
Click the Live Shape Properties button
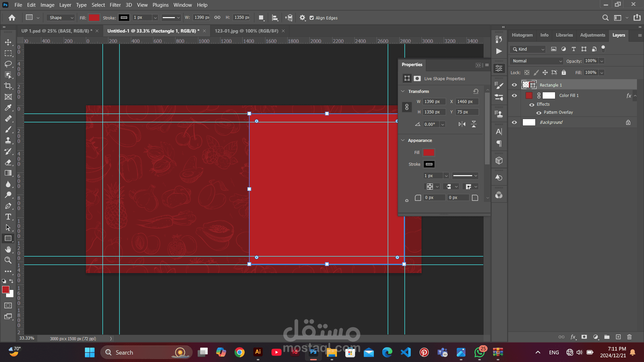(407, 79)
